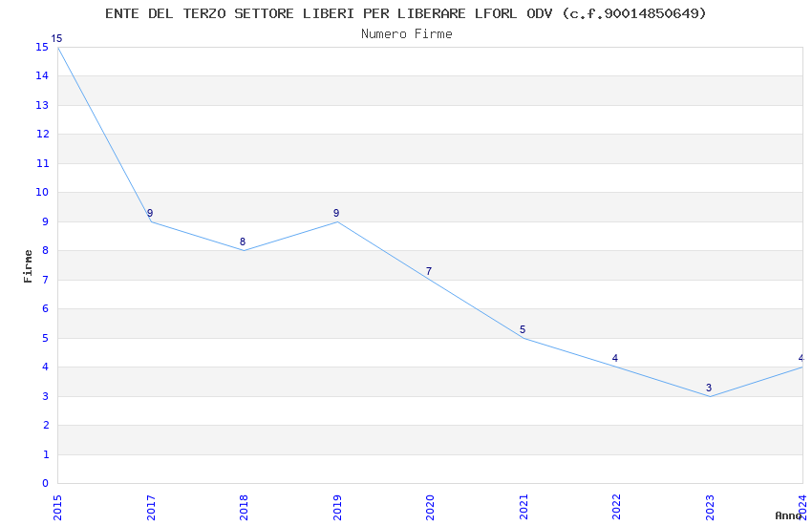812x525 pixels.
Task: Click the x-axis year label 2017
Action: click(x=151, y=508)
